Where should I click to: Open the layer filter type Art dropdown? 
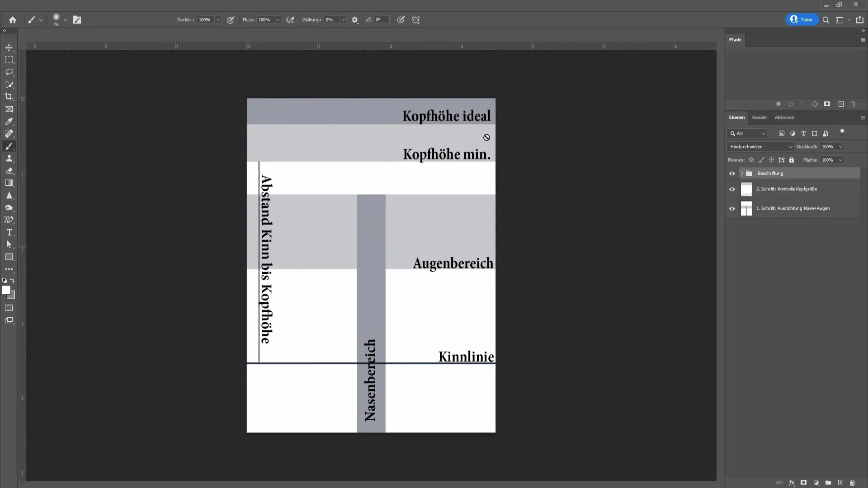pos(747,133)
